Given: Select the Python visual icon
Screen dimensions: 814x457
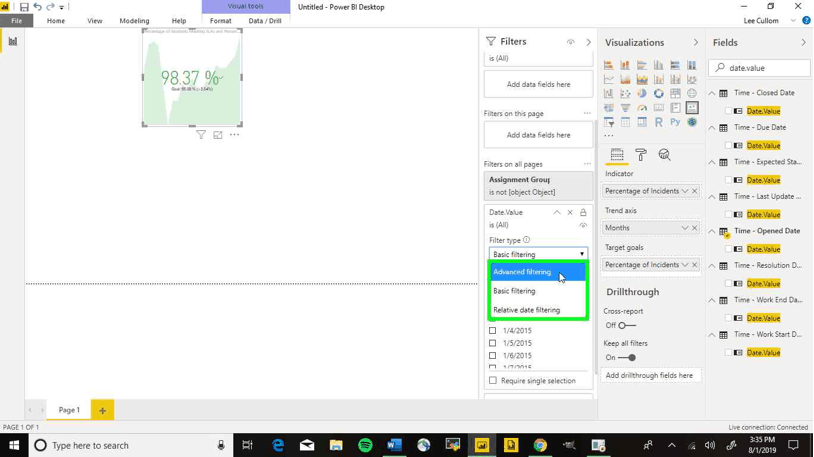Looking at the screenshot, I should pyautogui.click(x=675, y=122).
